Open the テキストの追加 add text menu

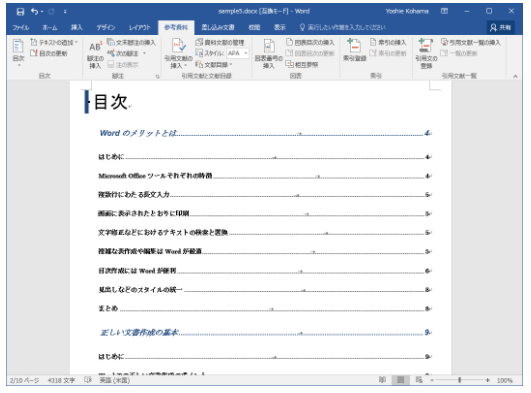coord(54,42)
